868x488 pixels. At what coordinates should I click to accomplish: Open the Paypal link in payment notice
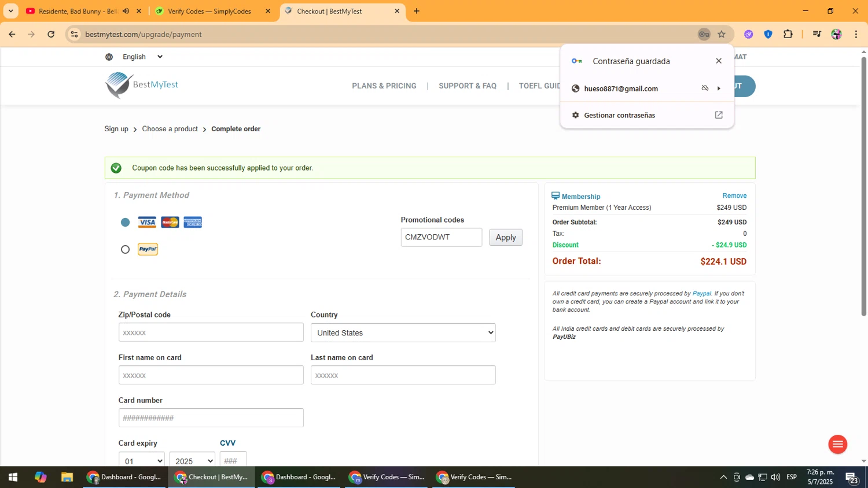click(x=701, y=293)
